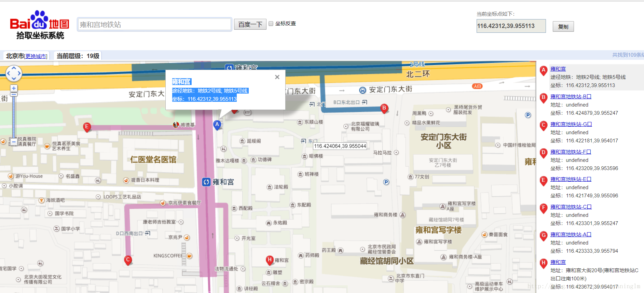Click the red D marker in results list
The image size is (644, 293).
[x=543, y=153]
